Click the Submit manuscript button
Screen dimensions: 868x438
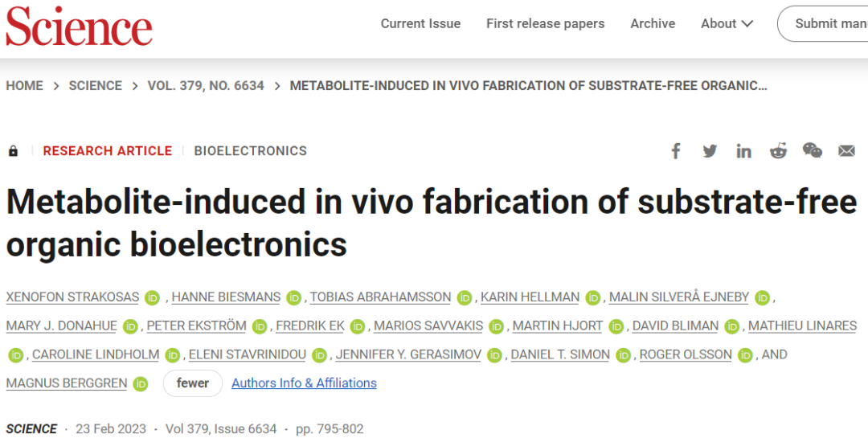coord(825,24)
